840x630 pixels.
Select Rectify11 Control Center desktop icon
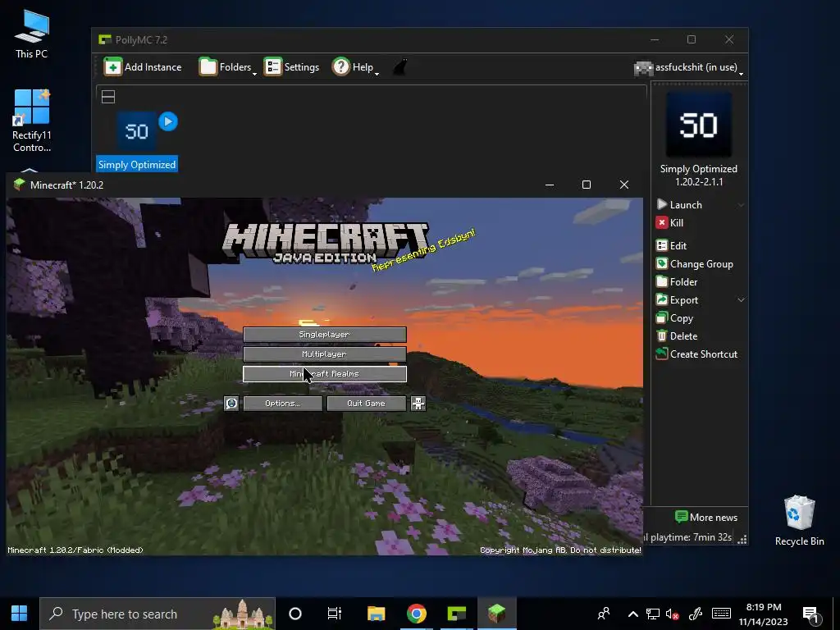32,121
